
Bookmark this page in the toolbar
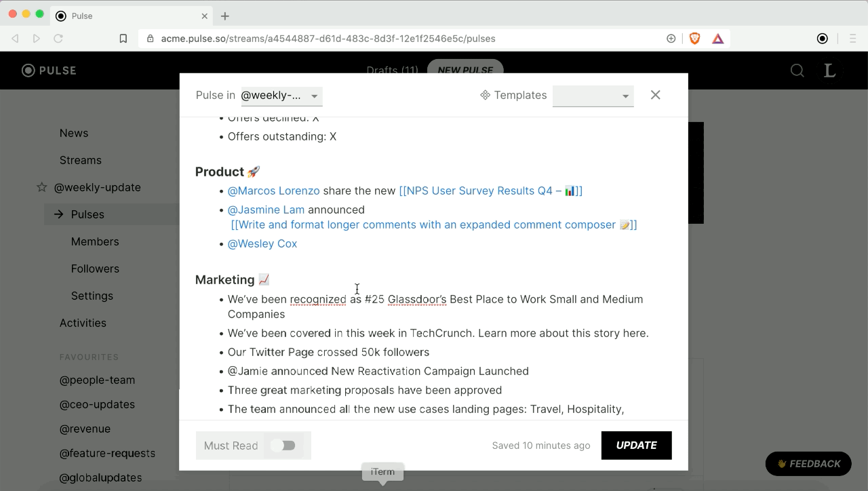123,39
